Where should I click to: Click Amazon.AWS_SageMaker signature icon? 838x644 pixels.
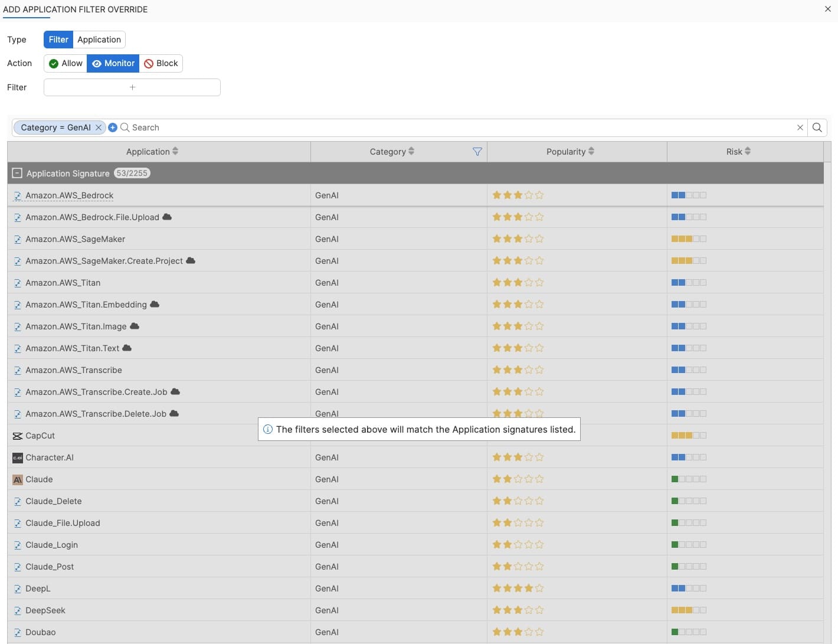18,240
